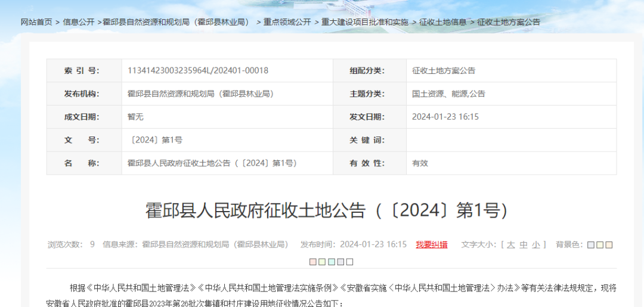This screenshot has height=307, width=644.
Task: Click the 浏览次数 view count
Action: click(x=71, y=244)
